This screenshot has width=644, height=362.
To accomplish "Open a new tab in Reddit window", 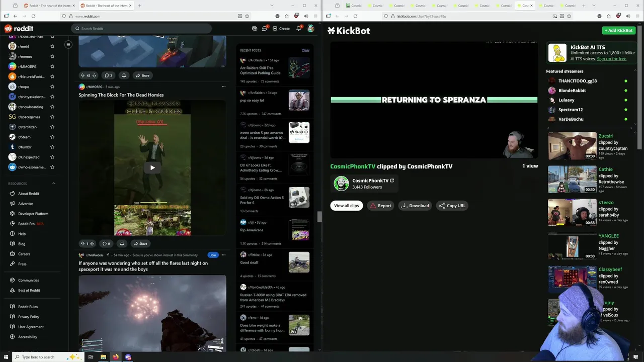I will (139, 6).
